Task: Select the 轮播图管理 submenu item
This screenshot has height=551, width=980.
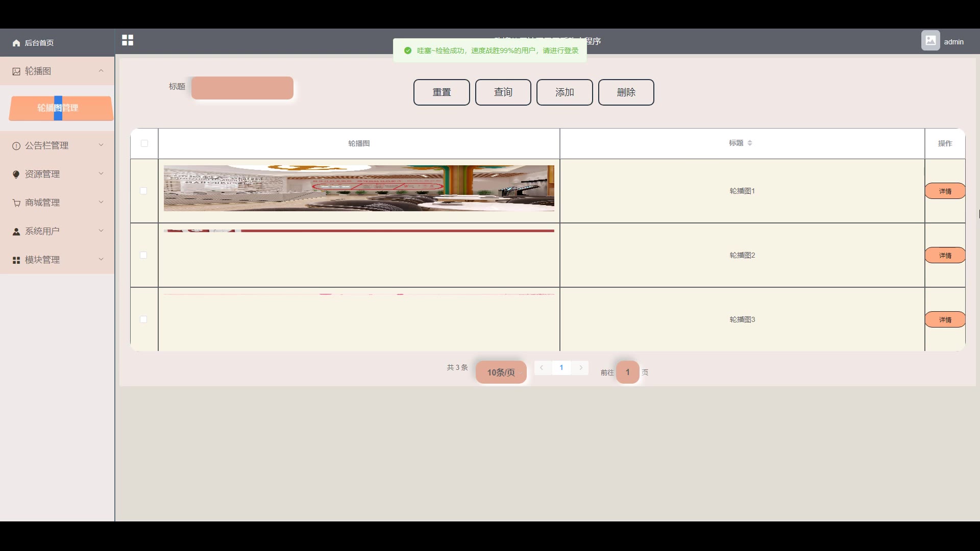Action: (61, 108)
